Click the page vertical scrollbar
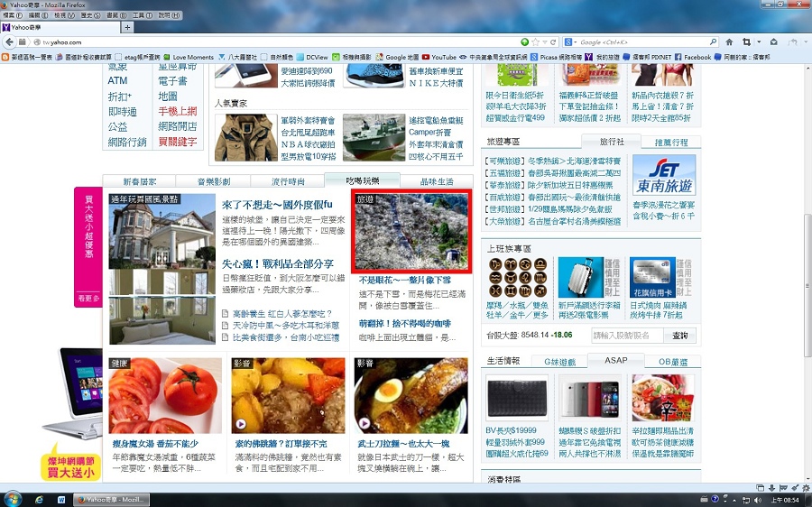 [x=807, y=286]
